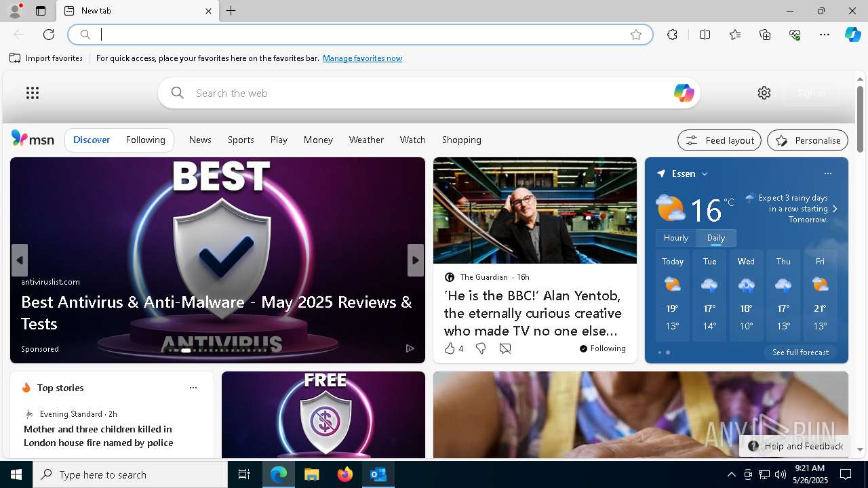Click the Type here to search taskbar box
The width and height of the screenshot is (868, 488).
[130, 474]
